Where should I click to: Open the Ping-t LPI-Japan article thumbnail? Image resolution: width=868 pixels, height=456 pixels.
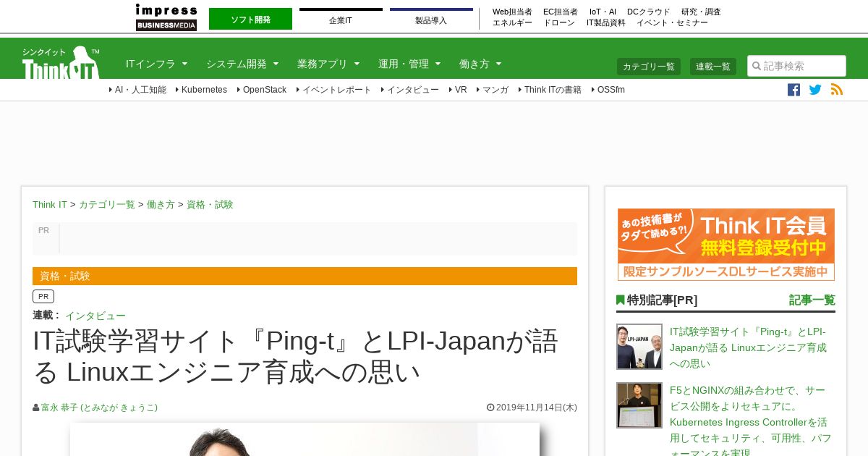[639, 347]
